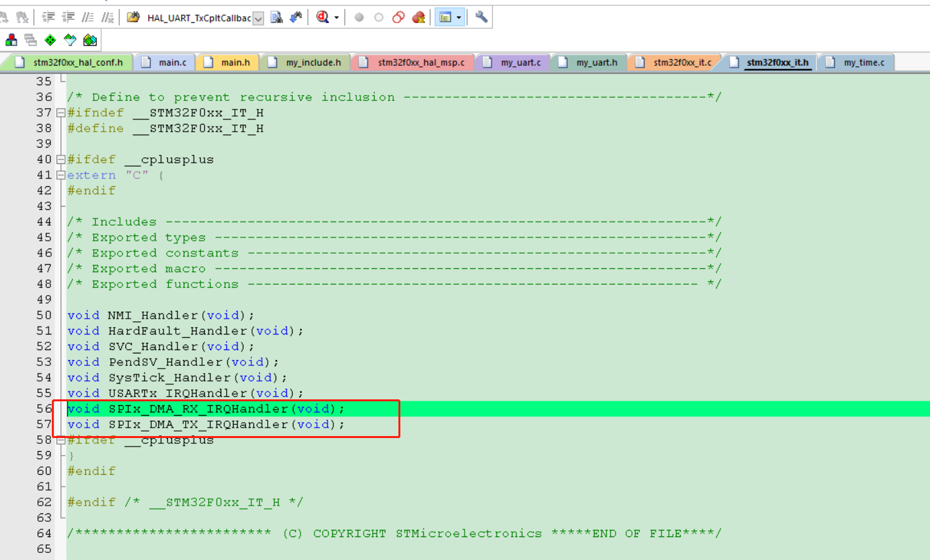
Task: Disable all breakpoints via the crossed-circle toggle
Action: pos(398,17)
